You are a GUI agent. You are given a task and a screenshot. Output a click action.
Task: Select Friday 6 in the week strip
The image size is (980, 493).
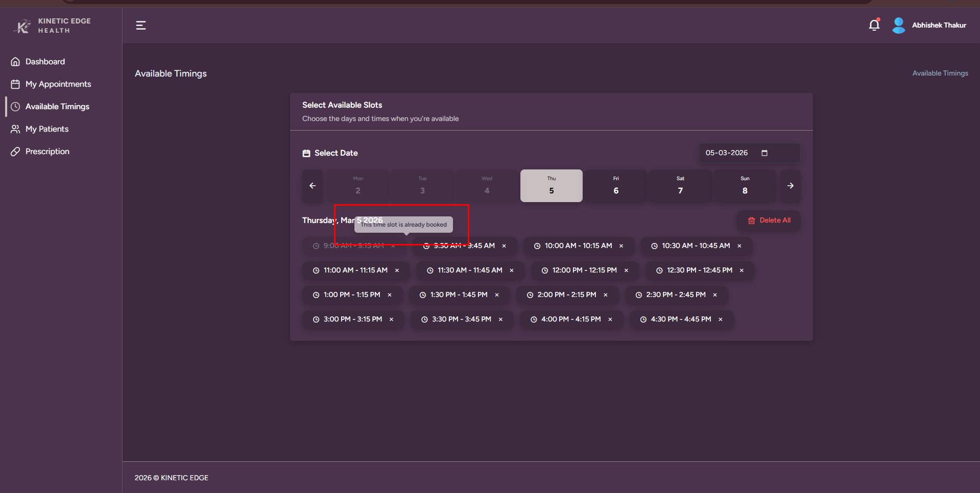click(615, 186)
